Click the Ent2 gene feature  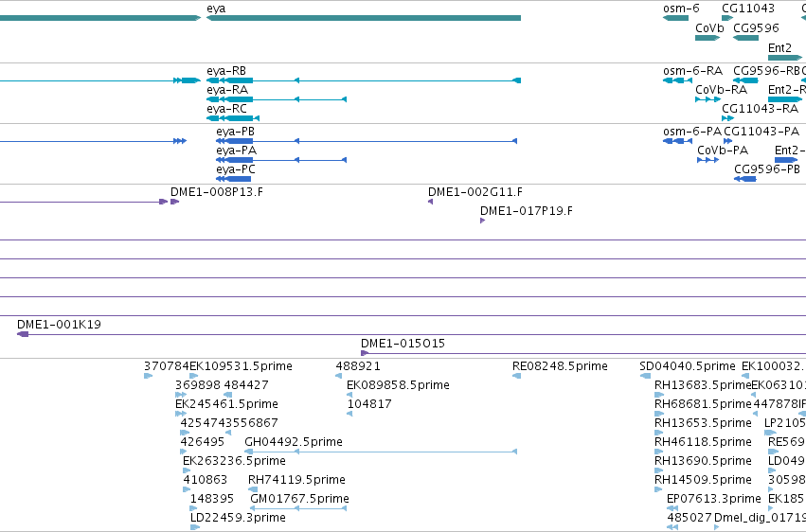pyautogui.click(x=785, y=58)
